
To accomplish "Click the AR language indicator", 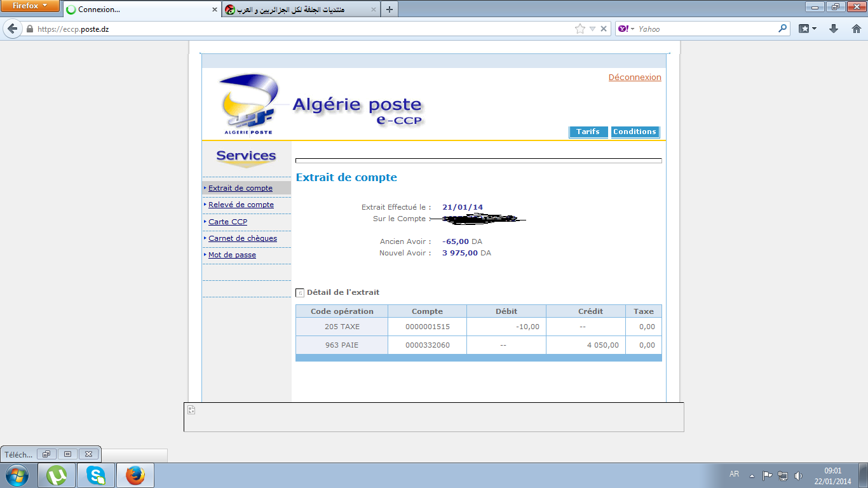I will coord(734,474).
